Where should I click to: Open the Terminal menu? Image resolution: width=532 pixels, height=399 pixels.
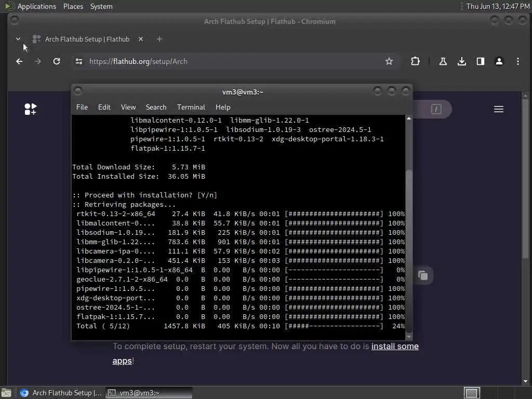tap(191, 107)
